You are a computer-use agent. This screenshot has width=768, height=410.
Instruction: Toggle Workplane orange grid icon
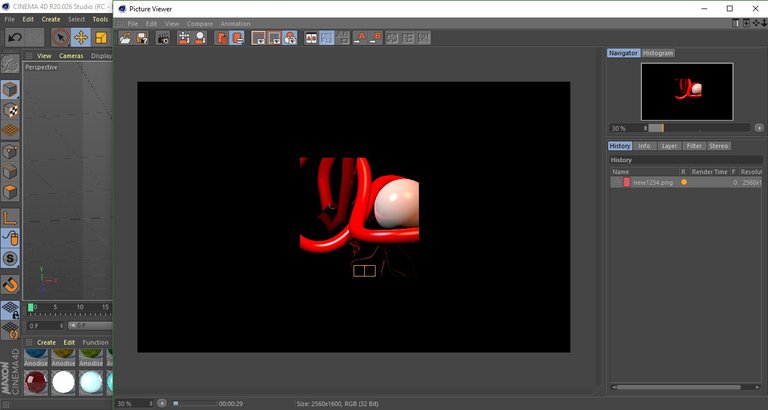(x=10, y=131)
